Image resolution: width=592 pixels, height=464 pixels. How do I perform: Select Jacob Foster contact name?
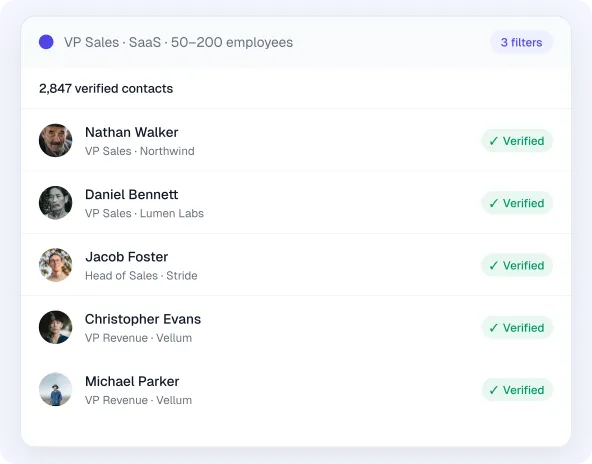pyautogui.click(x=126, y=257)
